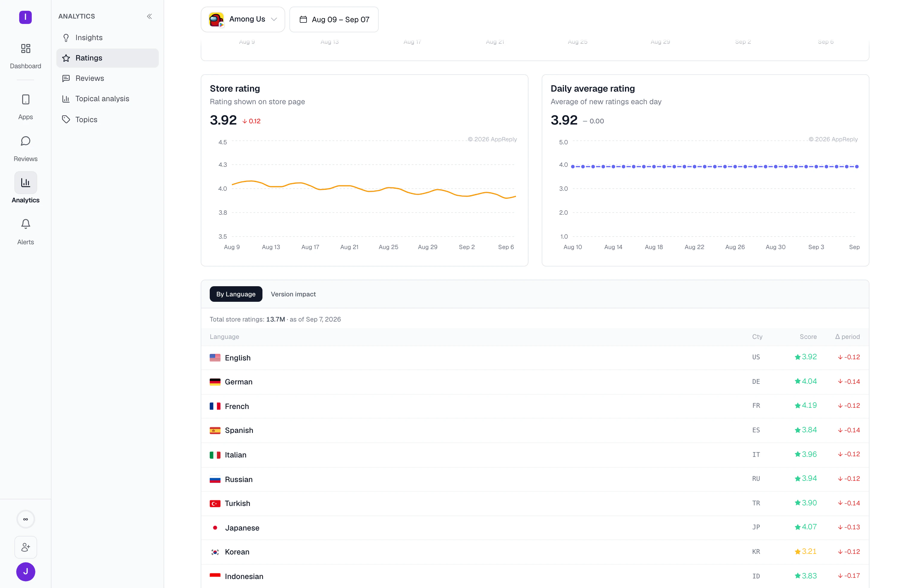Click the 3.90 Turkish score
Image resolution: width=906 pixels, height=588 pixels.
(x=809, y=503)
